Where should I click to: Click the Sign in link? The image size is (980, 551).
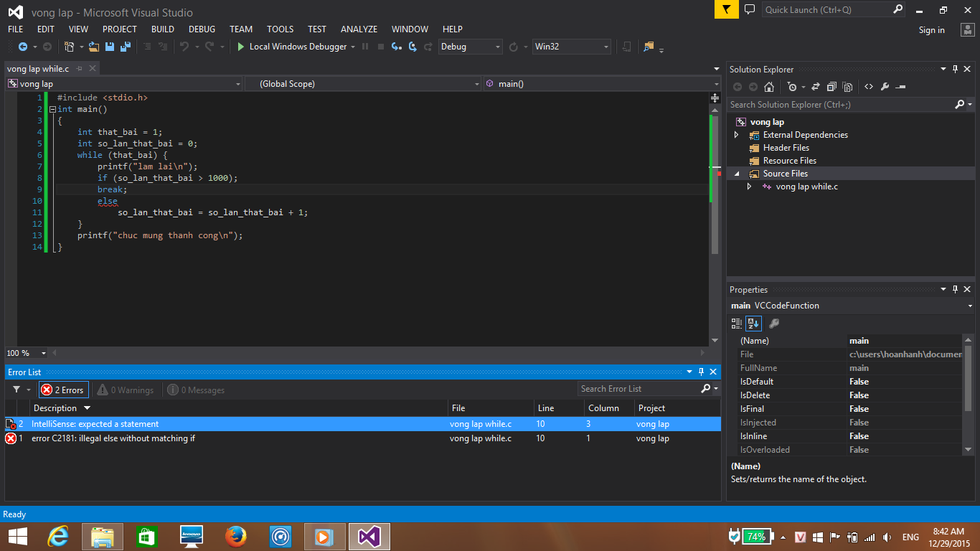coord(931,30)
